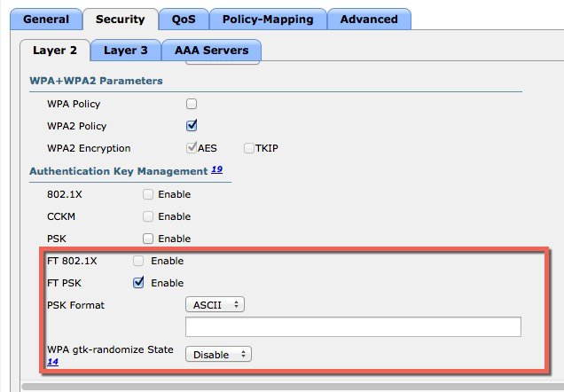This screenshot has width=564, height=392.
Task: Open footnote 14 link under gtk-randomize
Action: tap(52, 362)
